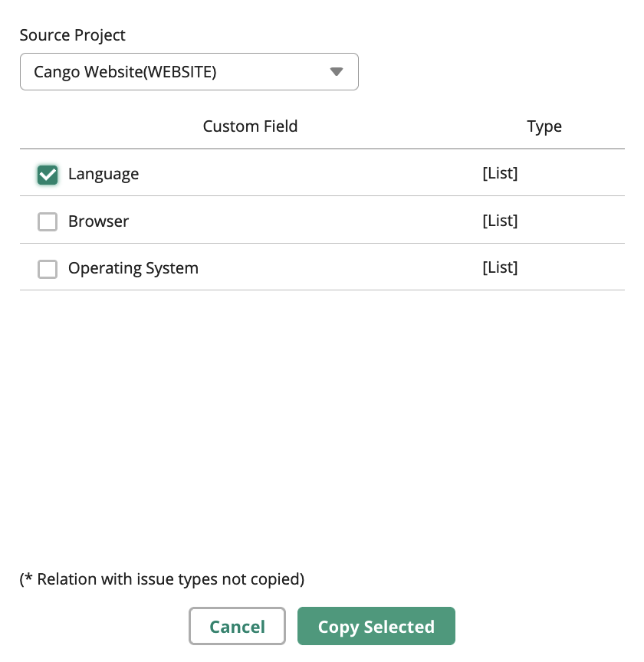Click the asterisk in the footnote text
Image resolution: width=644 pixels, height=662 pixels.
[x=28, y=577]
